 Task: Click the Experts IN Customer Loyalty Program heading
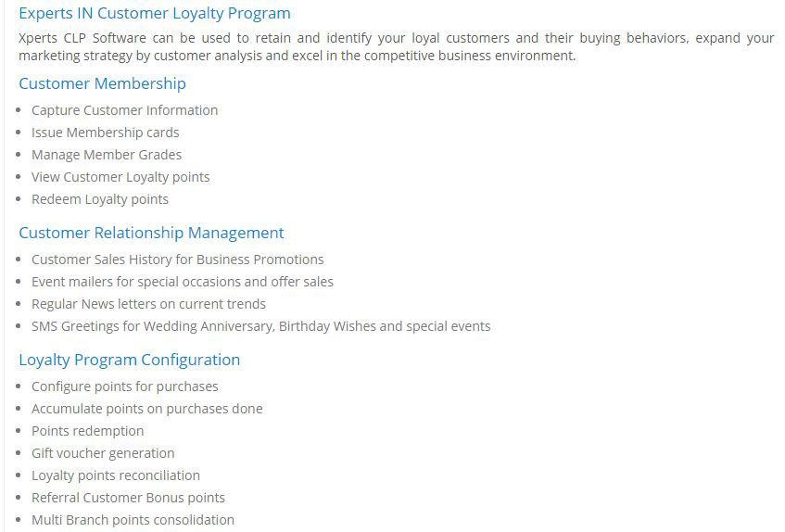pos(155,13)
